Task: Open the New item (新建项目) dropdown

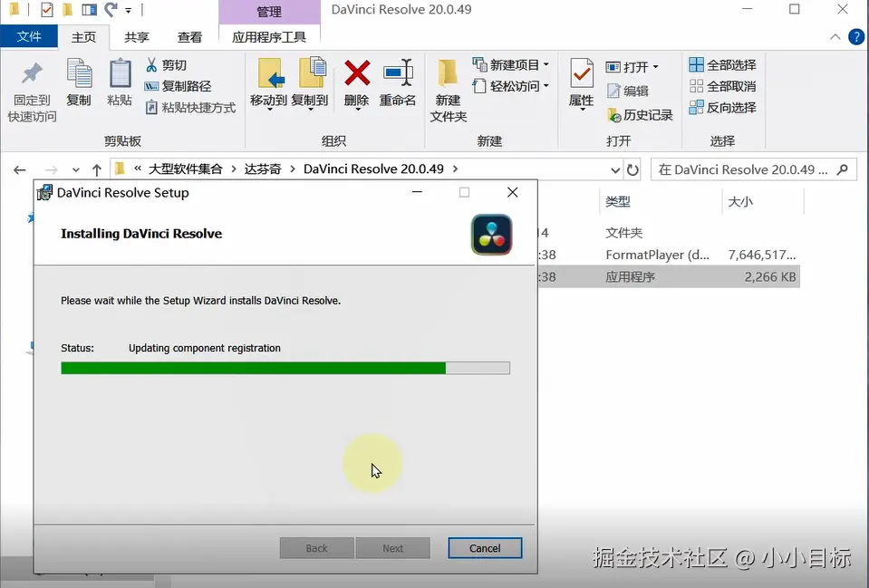Action: pos(510,65)
